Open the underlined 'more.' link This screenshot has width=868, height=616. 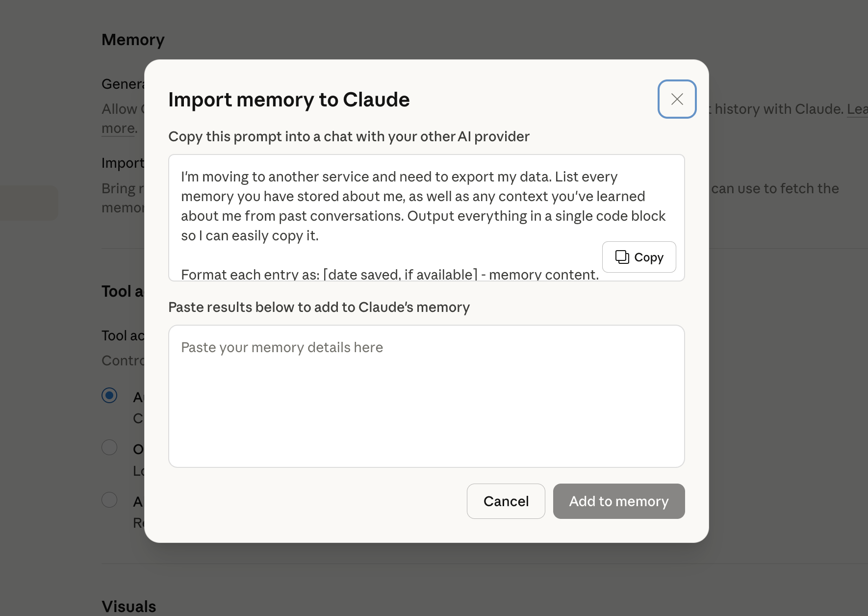point(117,128)
